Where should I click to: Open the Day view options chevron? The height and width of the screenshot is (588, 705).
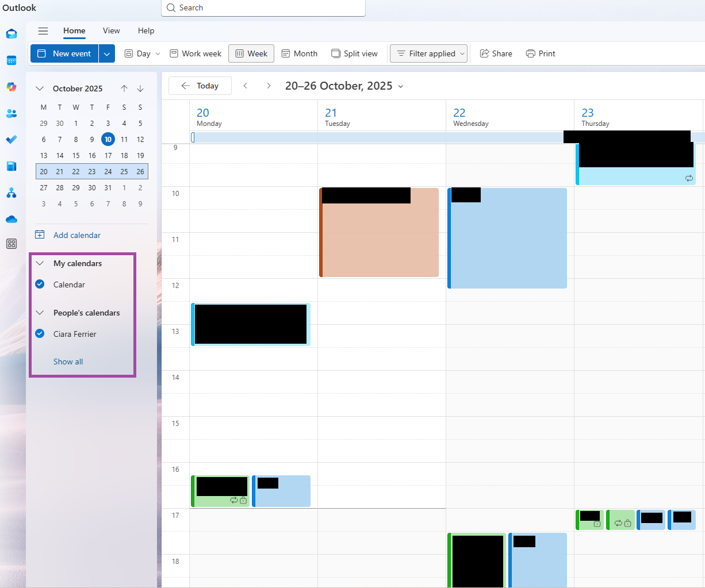tap(158, 53)
